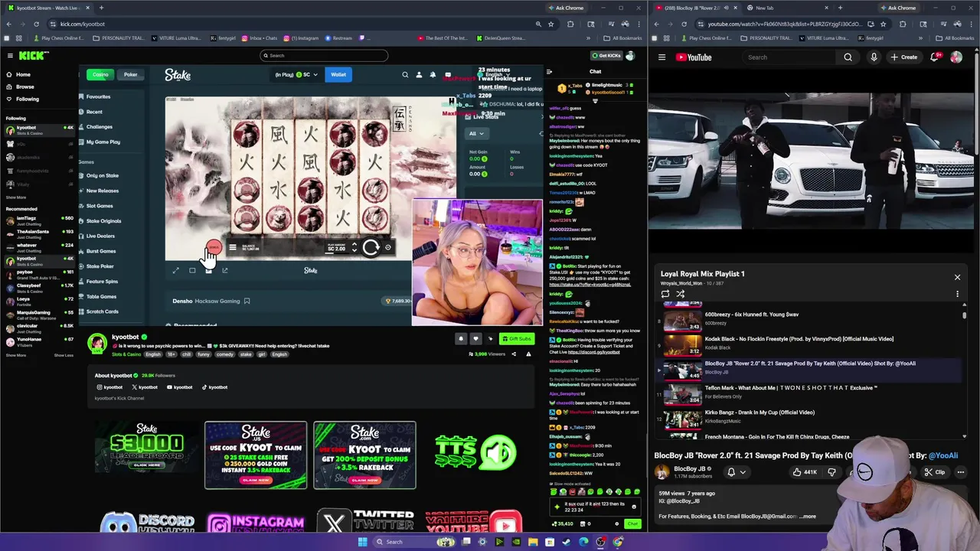Open playlist three-dot options menu
This screenshot has width=980, height=551.
click(x=957, y=294)
